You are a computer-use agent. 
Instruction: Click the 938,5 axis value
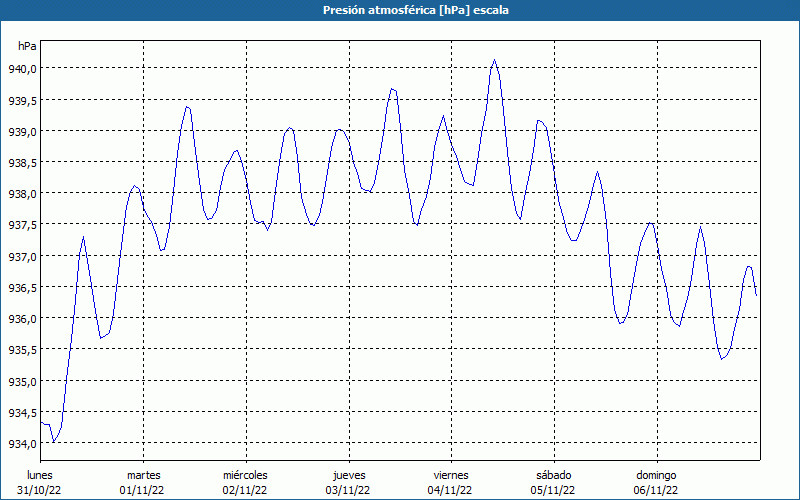tap(22, 163)
